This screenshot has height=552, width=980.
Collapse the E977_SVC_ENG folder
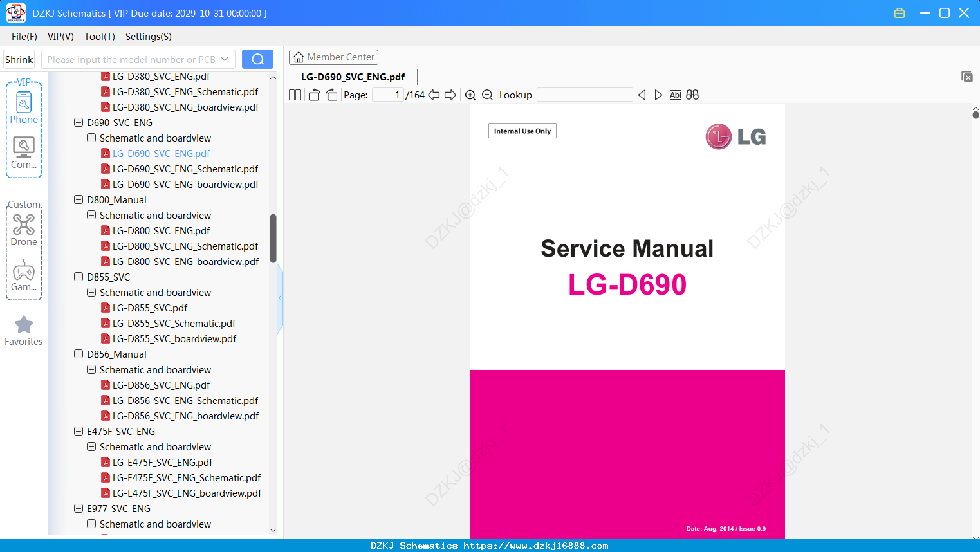(79, 508)
